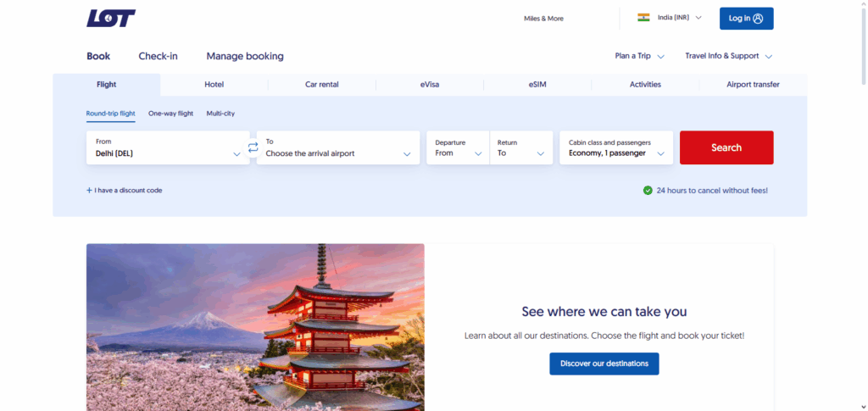The image size is (868, 411).
Task: Switch to the Car rental tab
Action: (321, 84)
